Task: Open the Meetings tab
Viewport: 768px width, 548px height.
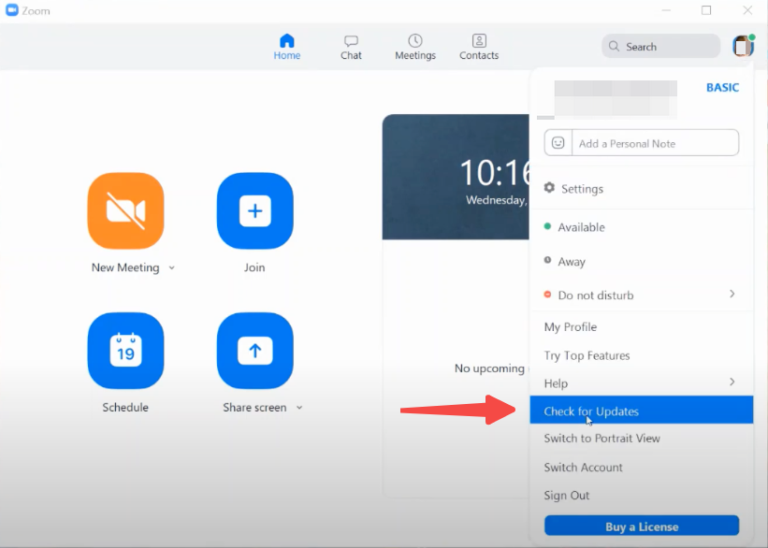Action: tap(415, 47)
